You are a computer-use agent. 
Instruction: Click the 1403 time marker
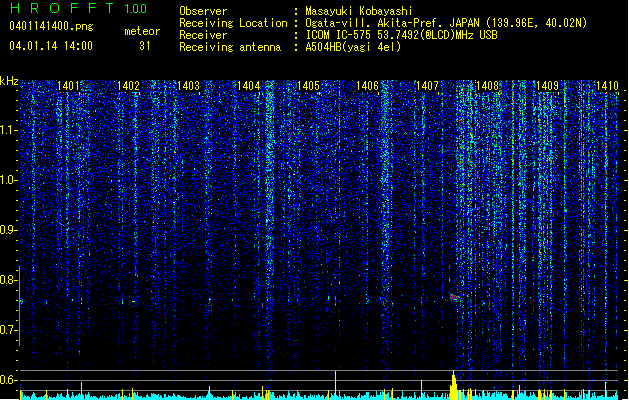188,85
